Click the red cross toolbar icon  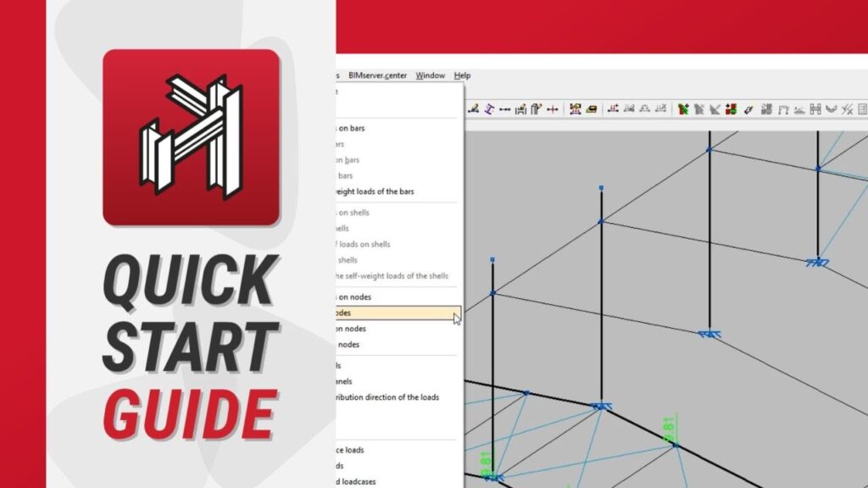[x=553, y=109]
